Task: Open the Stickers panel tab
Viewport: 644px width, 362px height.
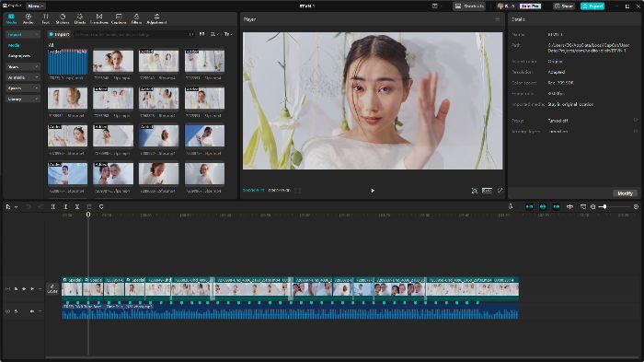Action: (x=63, y=18)
